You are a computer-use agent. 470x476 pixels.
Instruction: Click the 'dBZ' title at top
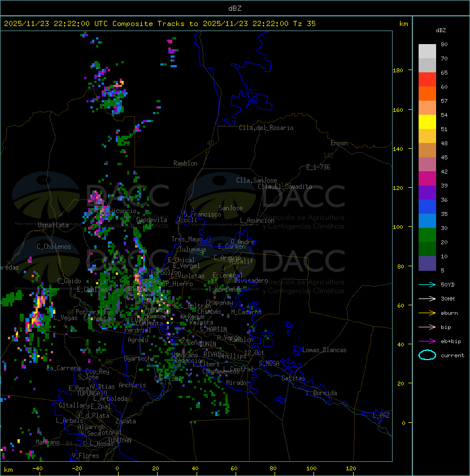[235, 8]
